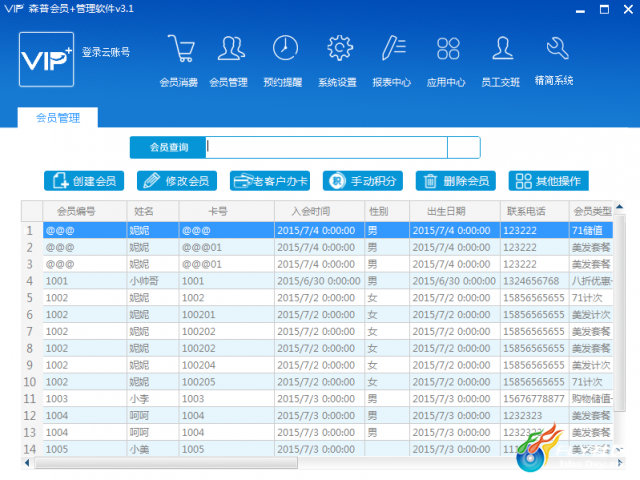
Task: Open 员工交班 person icon
Action: coord(502,48)
